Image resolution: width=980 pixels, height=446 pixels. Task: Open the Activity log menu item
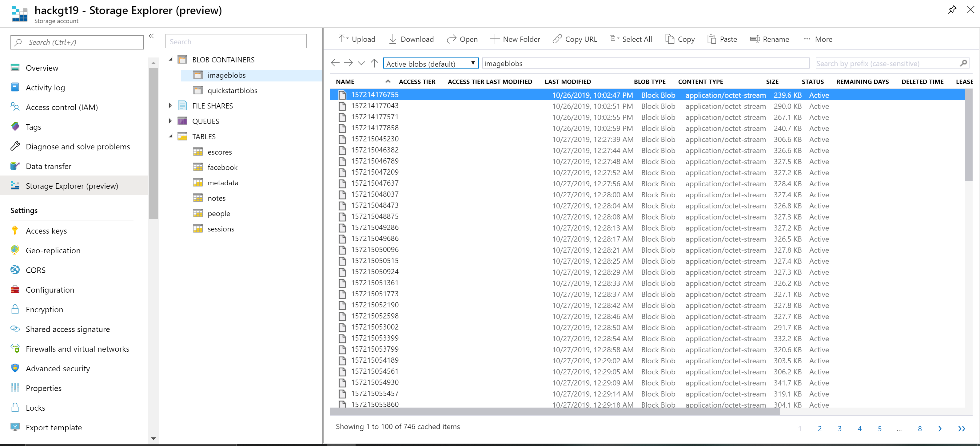pyautogui.click(x=45, y=88)
